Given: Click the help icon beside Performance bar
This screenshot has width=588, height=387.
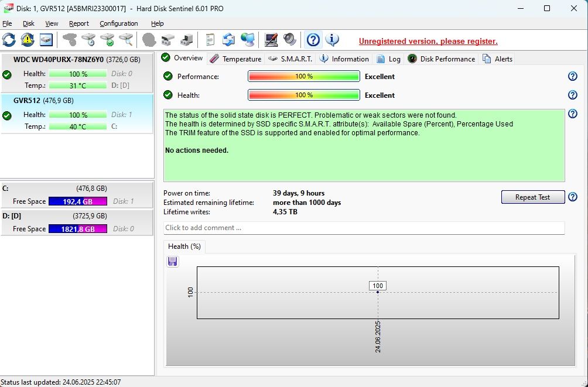Looking at the screenshot, I should click(x=573, y=76).
